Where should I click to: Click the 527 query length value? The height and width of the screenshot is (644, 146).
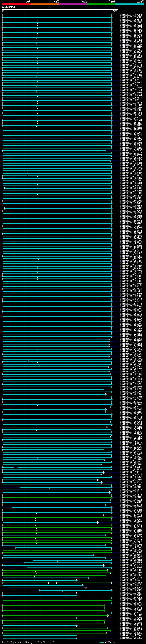coord(115,11)
